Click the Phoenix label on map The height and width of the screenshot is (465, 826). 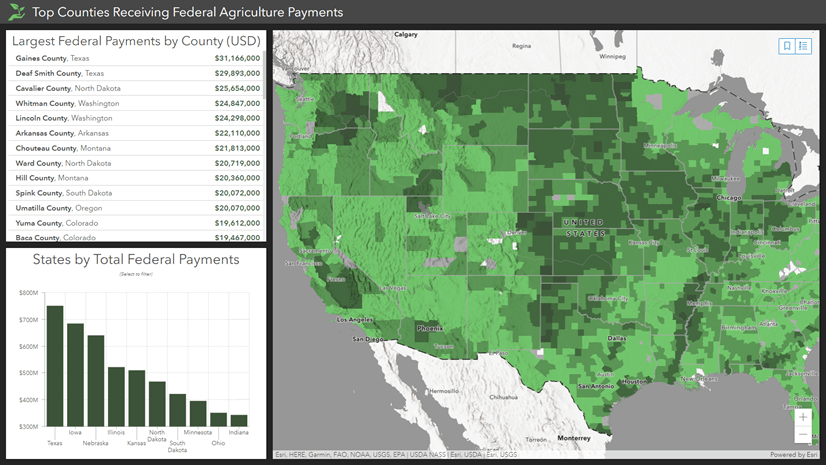(430, 328)
